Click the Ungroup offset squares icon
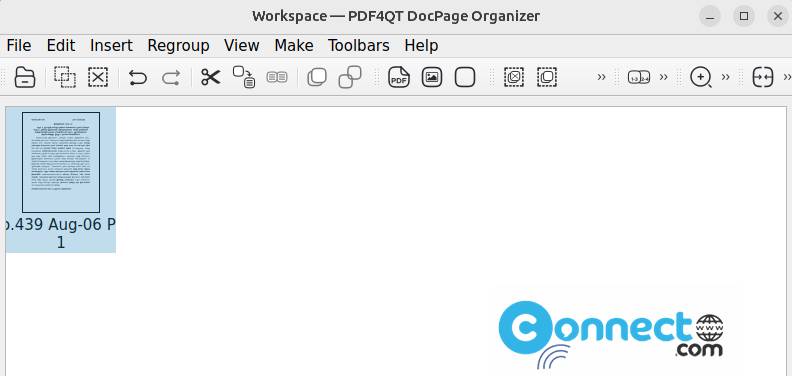The image size is (792, 376). (x=350, y=77)
